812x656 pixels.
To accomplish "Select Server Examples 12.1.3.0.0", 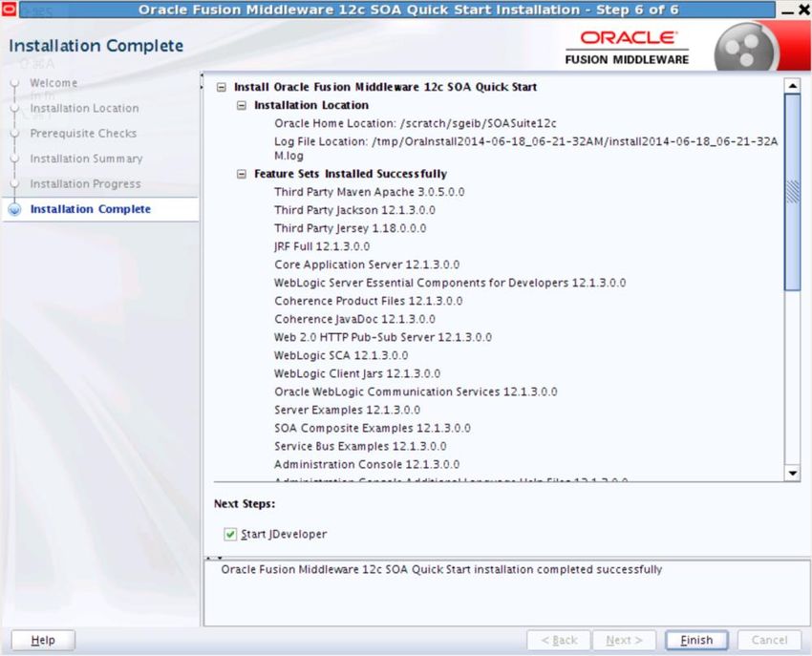I will click(347, 410).
